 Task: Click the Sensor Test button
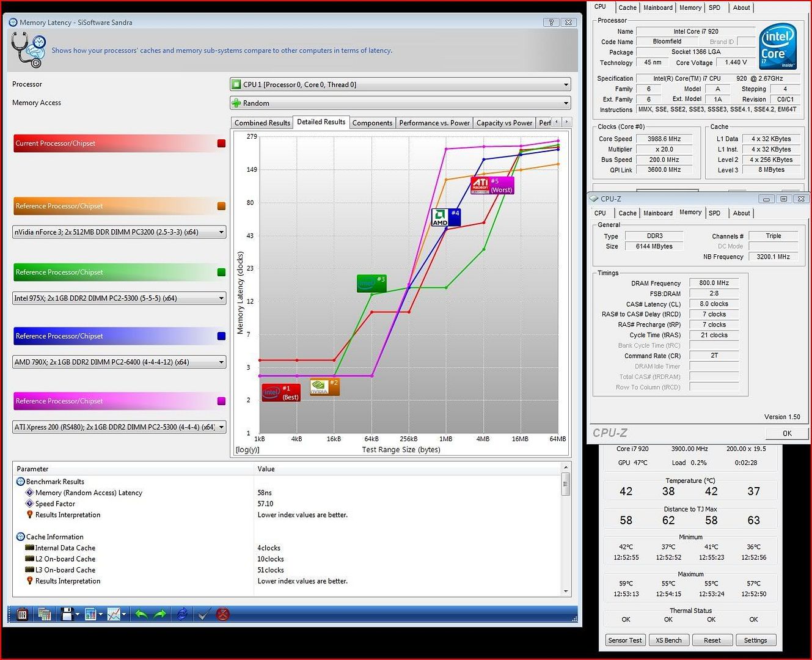tap(625, 640)
